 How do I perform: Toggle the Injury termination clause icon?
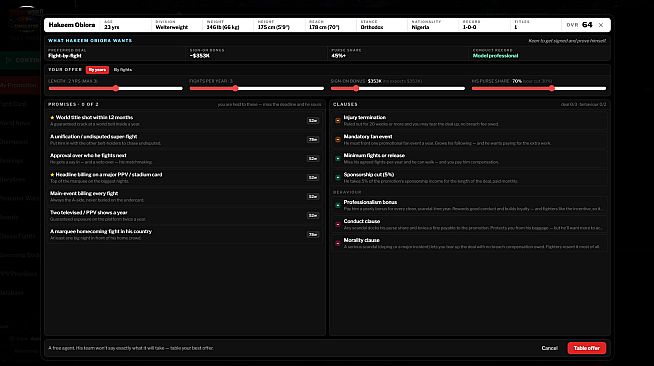[338, 120]
